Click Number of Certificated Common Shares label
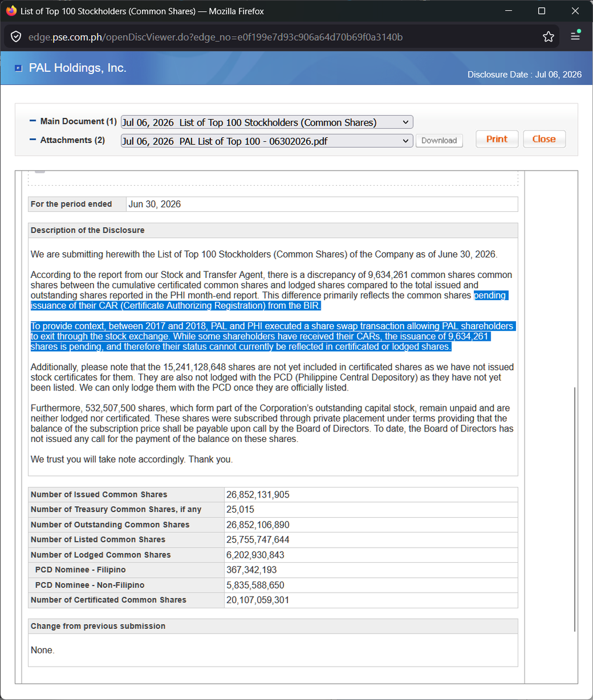The height and width of the screenshot is (700, 593). click(108, 600)
